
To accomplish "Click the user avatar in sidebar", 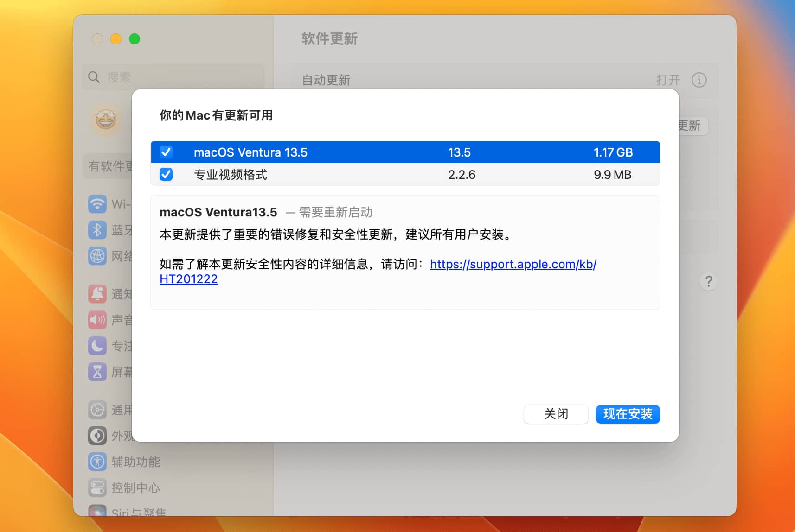I will click(106, 120).
